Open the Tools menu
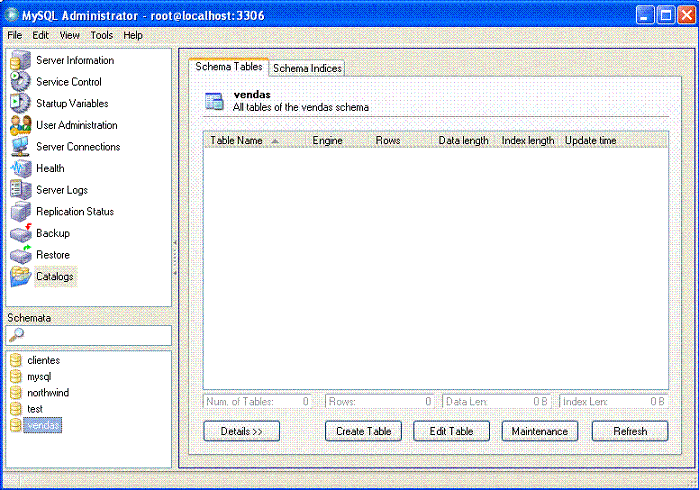 102,35
